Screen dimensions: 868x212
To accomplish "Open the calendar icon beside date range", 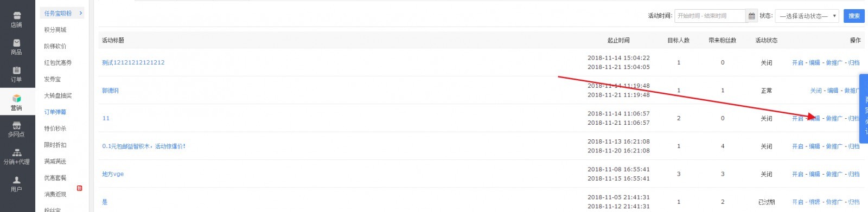I will 751,16.
